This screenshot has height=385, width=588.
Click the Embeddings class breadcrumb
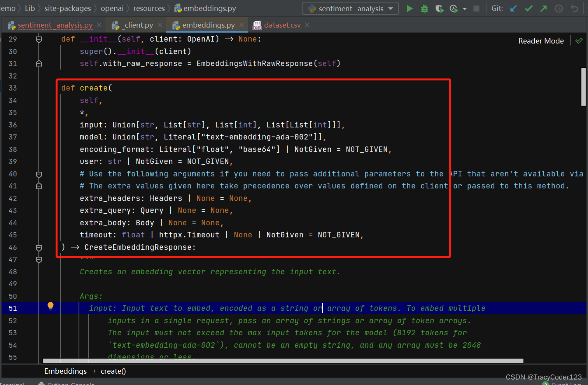pyautogui.click(x=65, y=371)
